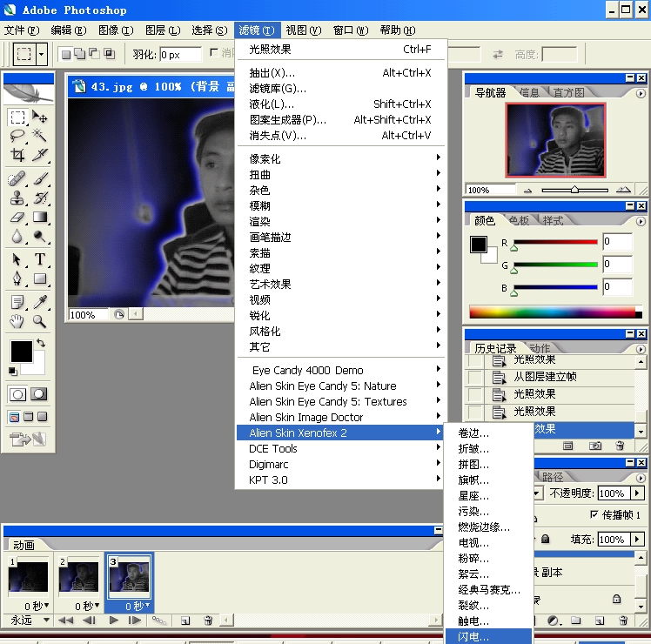Switch to the Histogram tab
Viewport: 651px width, 644px height.
coord(569,92)
